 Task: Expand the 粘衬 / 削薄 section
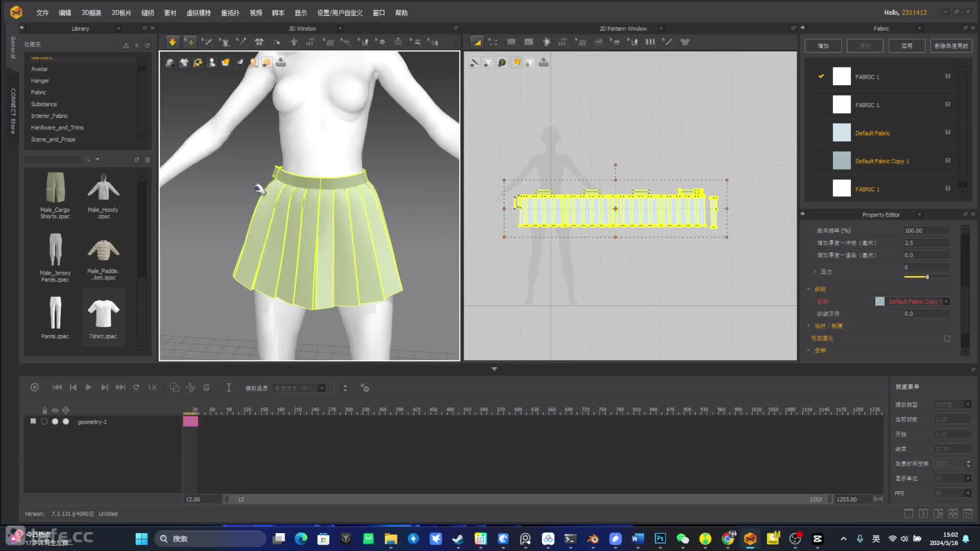pyautogui.click(x=809, y=325)
